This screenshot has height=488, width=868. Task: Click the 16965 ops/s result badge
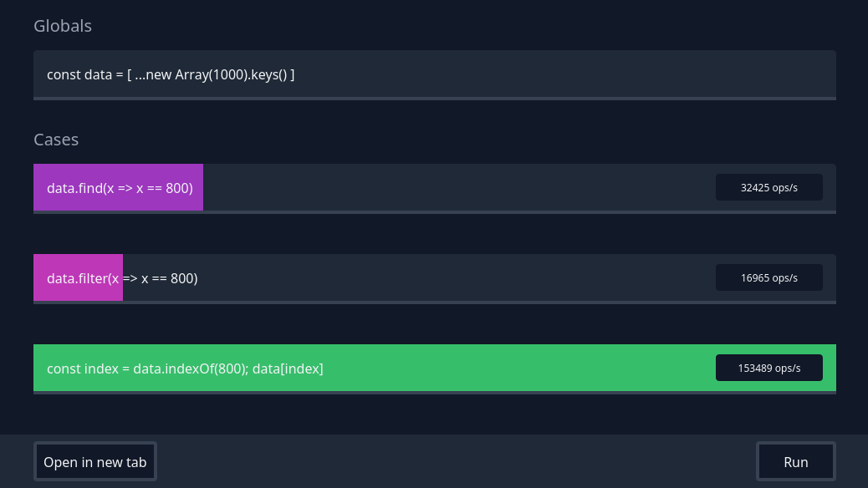point(768,278)
